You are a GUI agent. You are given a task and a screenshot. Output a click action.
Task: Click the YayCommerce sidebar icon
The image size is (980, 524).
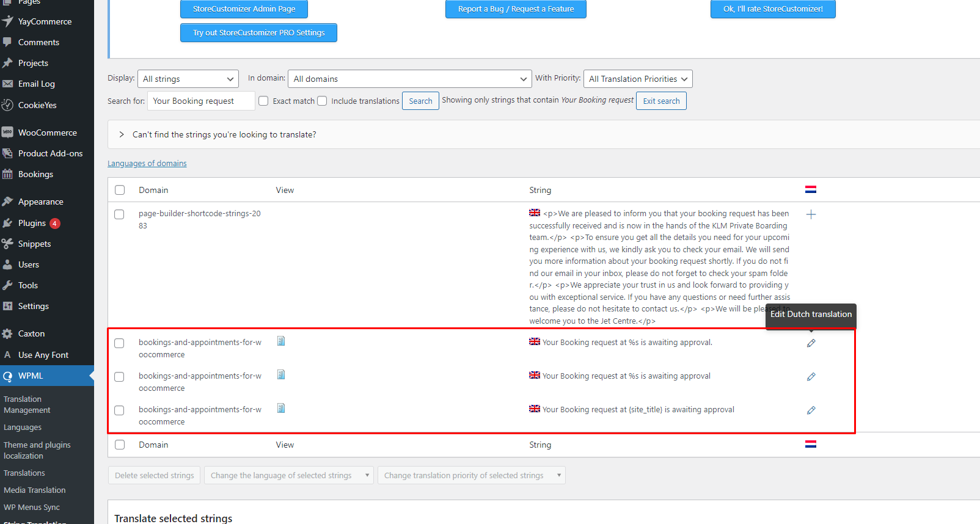pos(7,21)
